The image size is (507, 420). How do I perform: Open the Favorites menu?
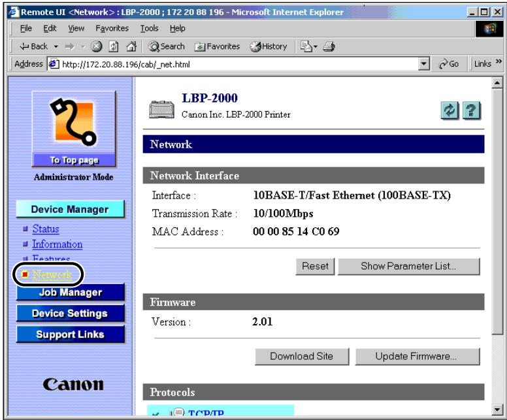coord(112,29)
